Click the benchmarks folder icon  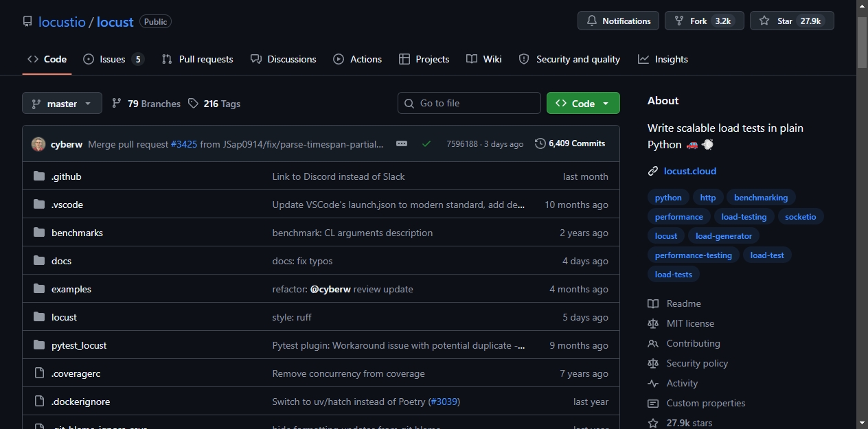(39, 233)
